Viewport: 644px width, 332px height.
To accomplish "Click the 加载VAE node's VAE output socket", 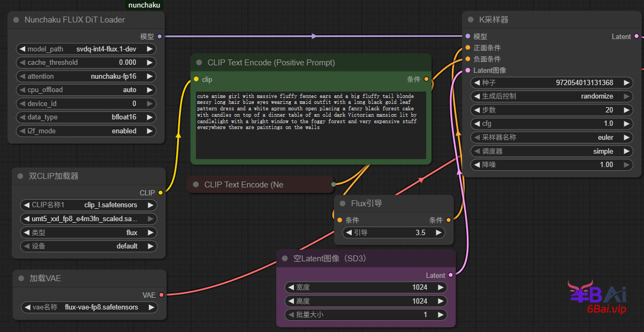I will pos(161,295).
